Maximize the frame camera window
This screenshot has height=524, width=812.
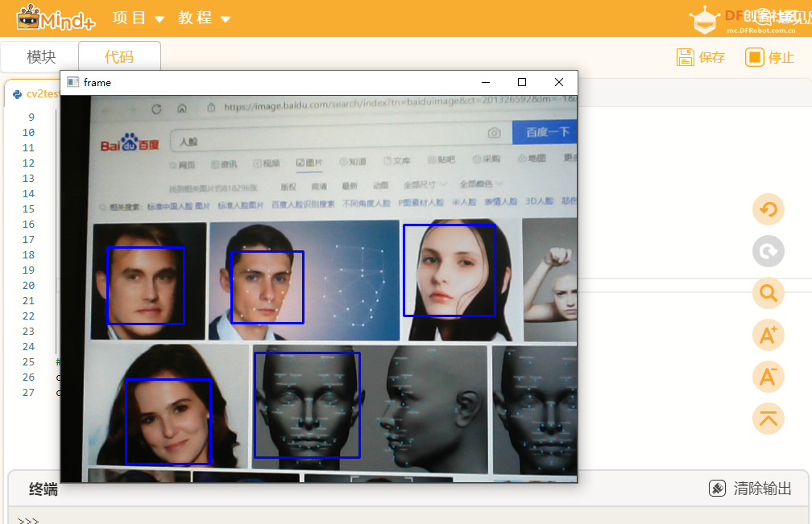click(522, 82)
